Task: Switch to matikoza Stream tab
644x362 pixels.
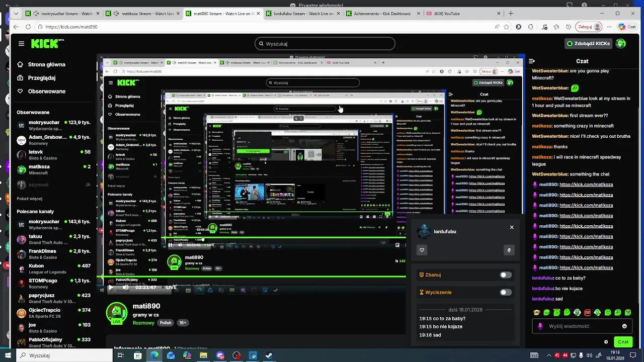Action: coord(143,14)
